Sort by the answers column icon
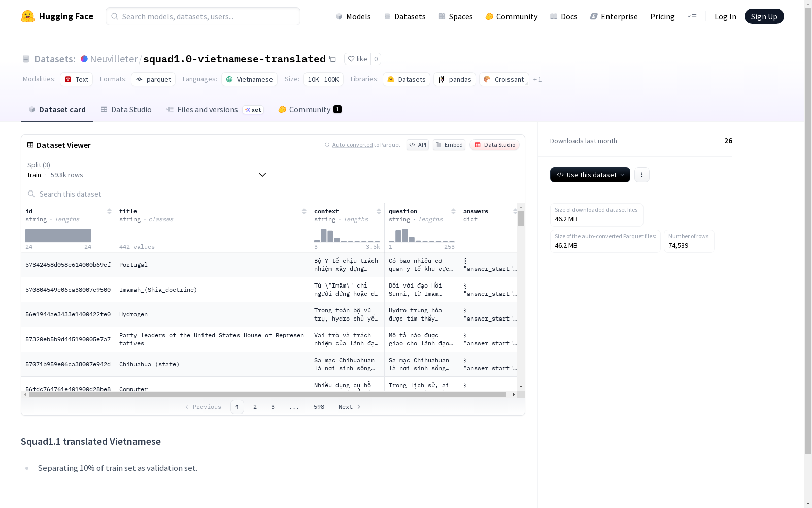Viewport: 812px width, 508px height. click(515, 211)
